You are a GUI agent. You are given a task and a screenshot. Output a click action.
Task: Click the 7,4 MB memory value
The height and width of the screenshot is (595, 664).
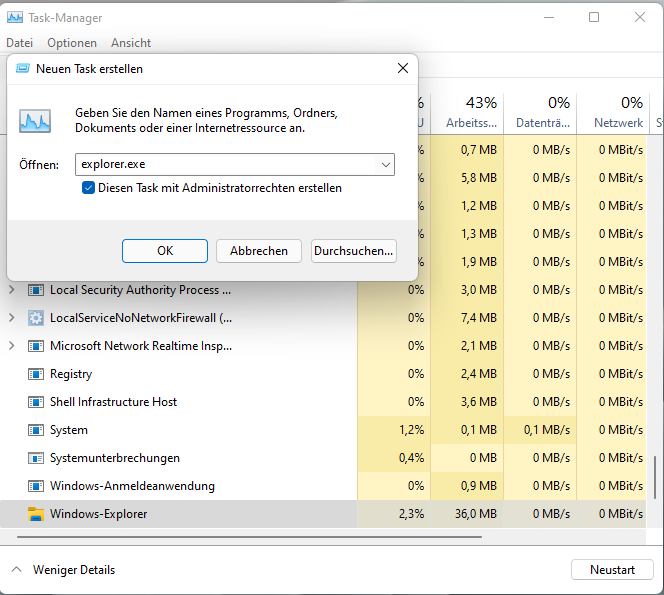479,318
